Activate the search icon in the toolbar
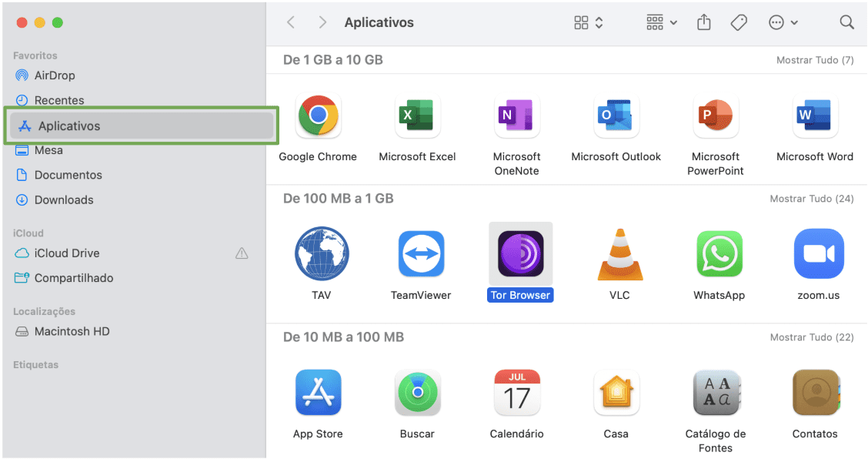Viewport: 868px width, 459px height. pyautogui.click(x=846, y=22)
